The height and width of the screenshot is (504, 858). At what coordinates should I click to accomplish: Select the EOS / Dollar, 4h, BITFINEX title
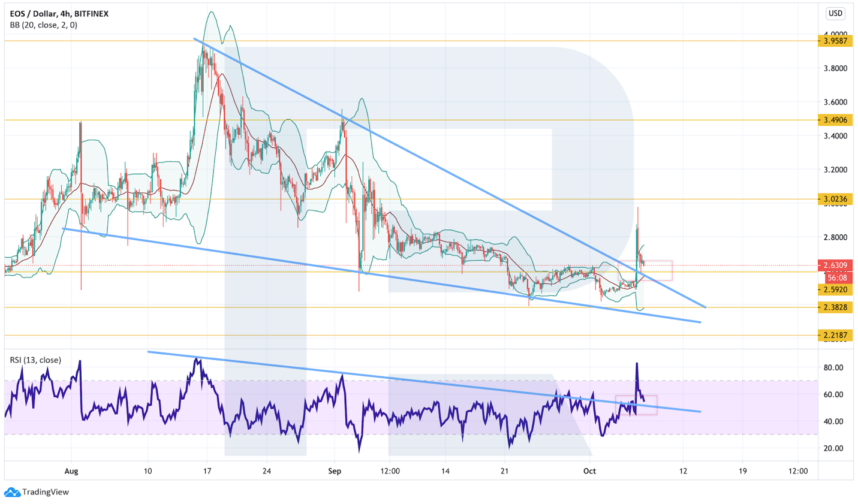coord(59,14)
